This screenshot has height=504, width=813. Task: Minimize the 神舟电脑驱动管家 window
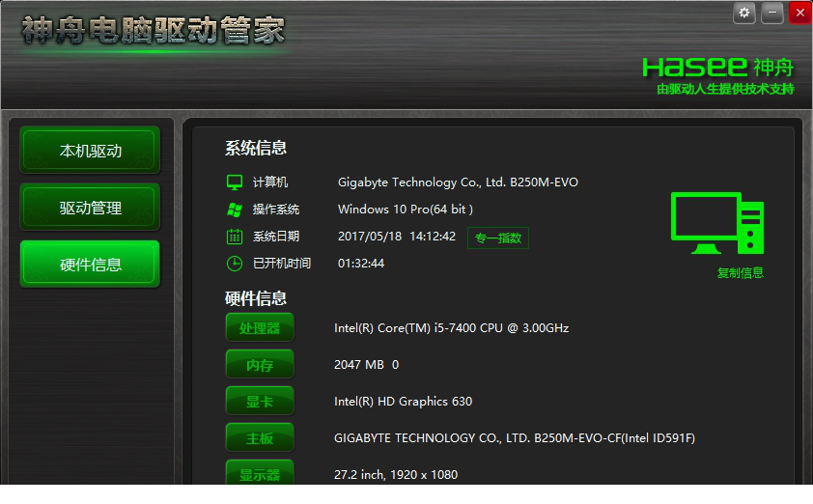click(x=772, y=13)
